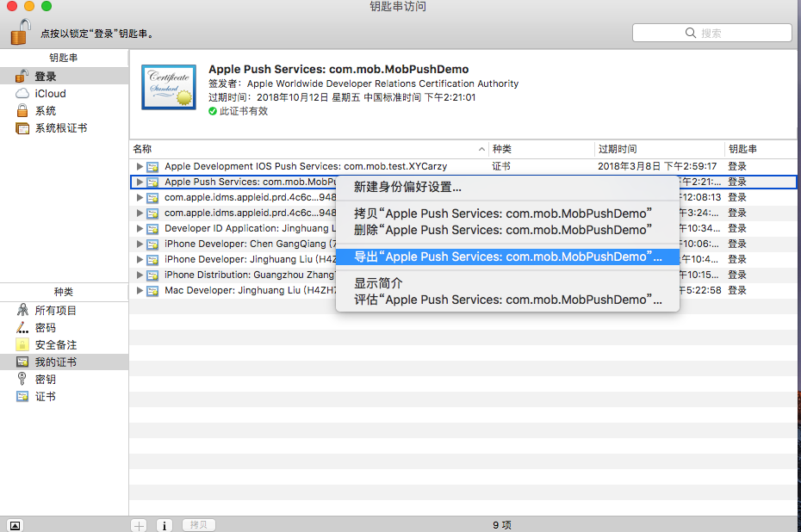The image size is (801, 532).
Task: Select the 系统 keychain lock icon
Action: [22, 110]
